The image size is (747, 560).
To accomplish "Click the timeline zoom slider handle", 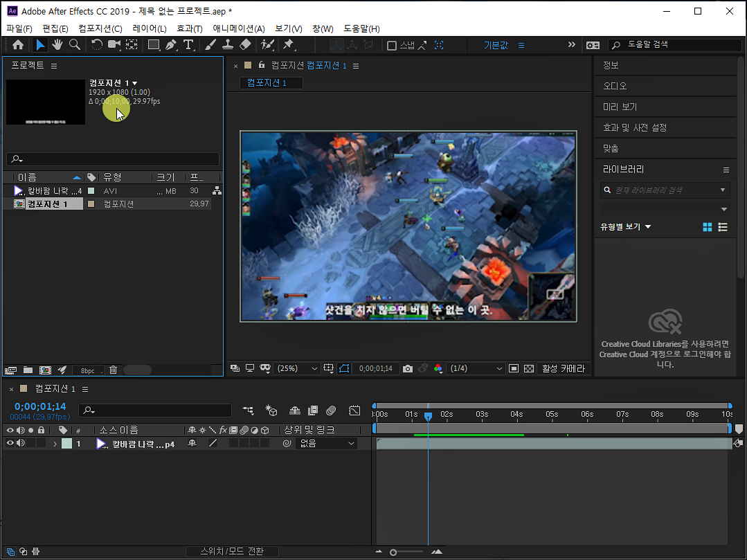I will [x=393, y=552].
